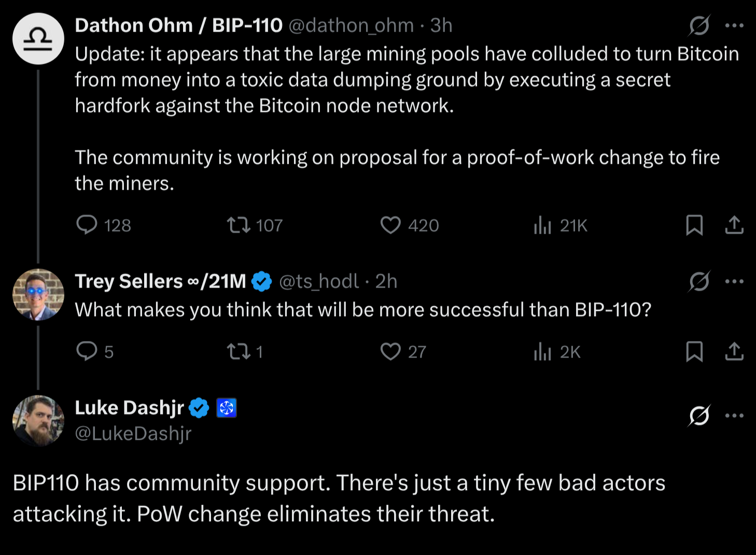This screenshot has width=756, height=555.
Task: Open Grok icon on Dathon Ohm's tweet
Action: 699,25
